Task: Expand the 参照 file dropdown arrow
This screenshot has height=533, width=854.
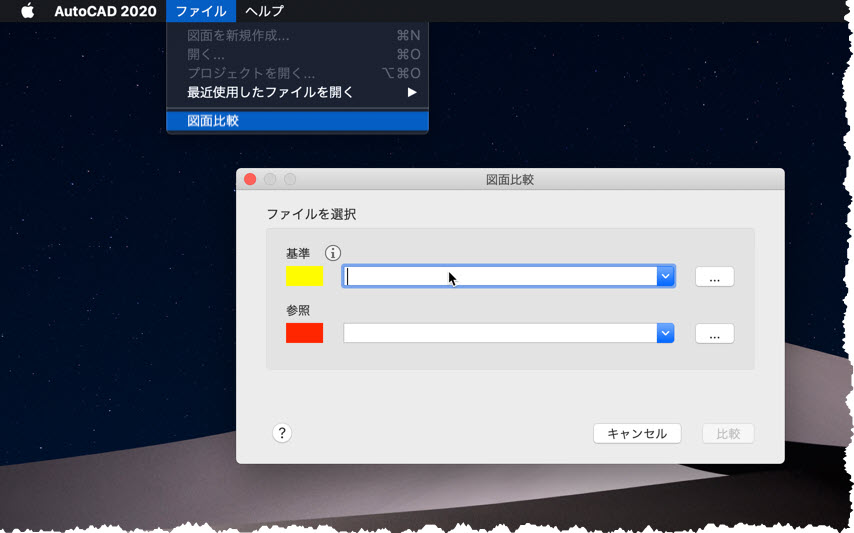Action: (666, 333)
